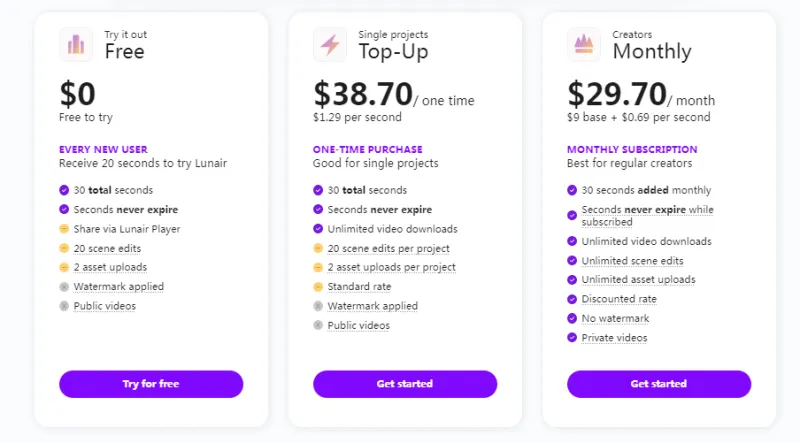800x443 pixels.
Task: Click 'Discounted rate' underlined feature
Action: [619, 299]
